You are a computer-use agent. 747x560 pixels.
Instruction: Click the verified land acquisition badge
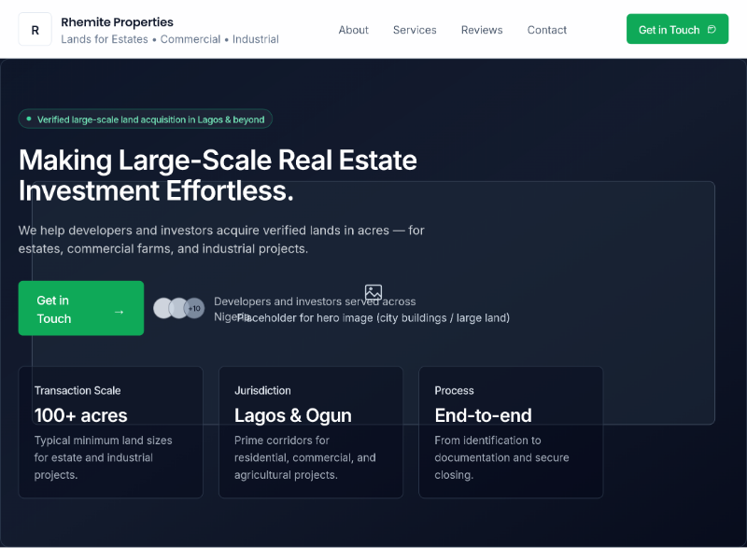(146, 119)
